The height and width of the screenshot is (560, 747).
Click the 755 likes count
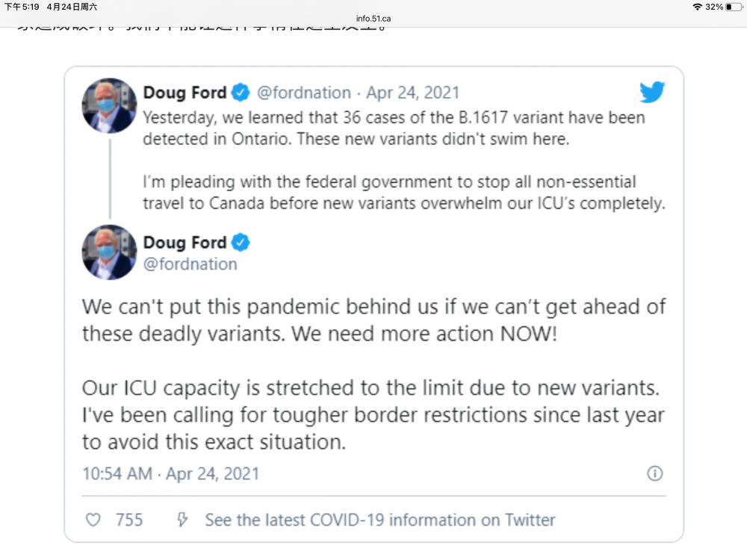pyautogui.click(x=129, y=520)
